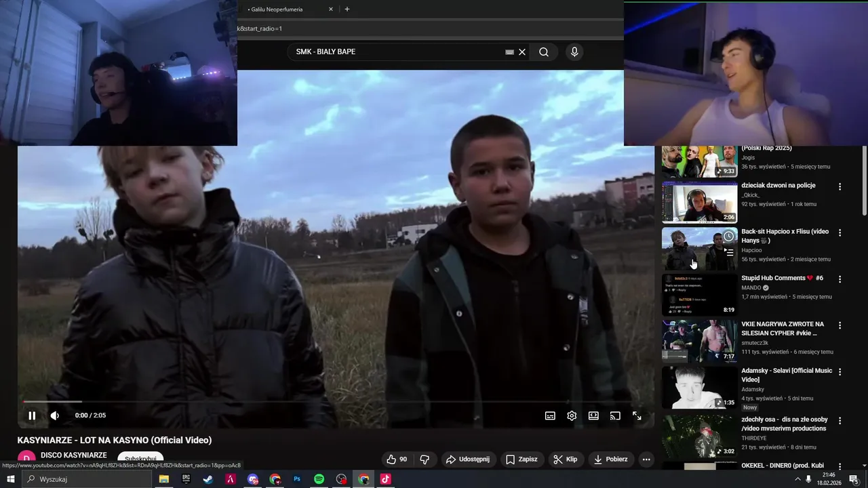Screen dimensions: 868x488
Task: Open TikTok from the taskbar
Action: tap(385, 479)
